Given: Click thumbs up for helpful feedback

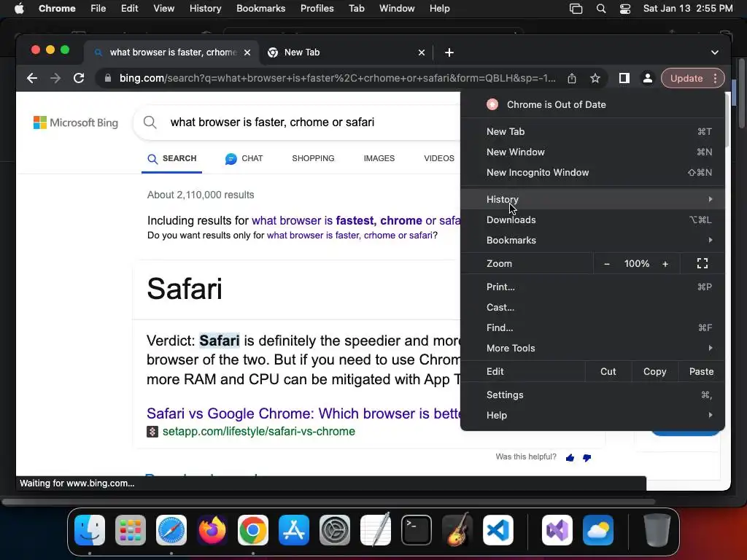Looking at the screenshot, I should (x=570, y=458).
